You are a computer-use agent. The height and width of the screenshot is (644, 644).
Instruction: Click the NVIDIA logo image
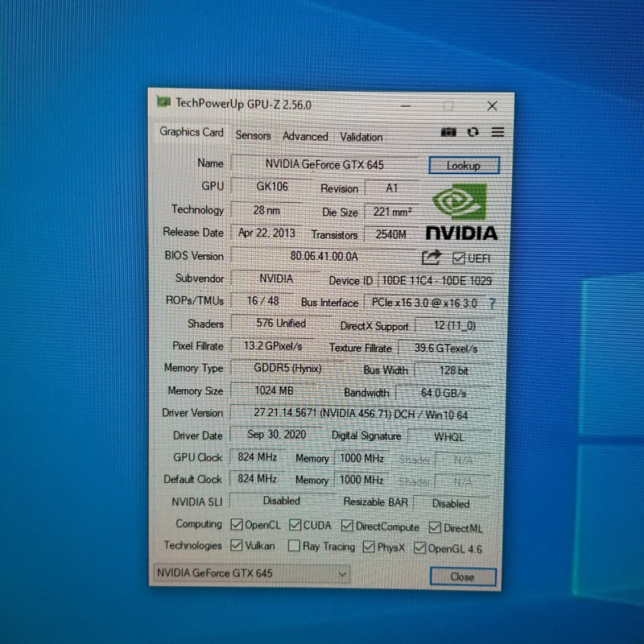pos(462,212)
